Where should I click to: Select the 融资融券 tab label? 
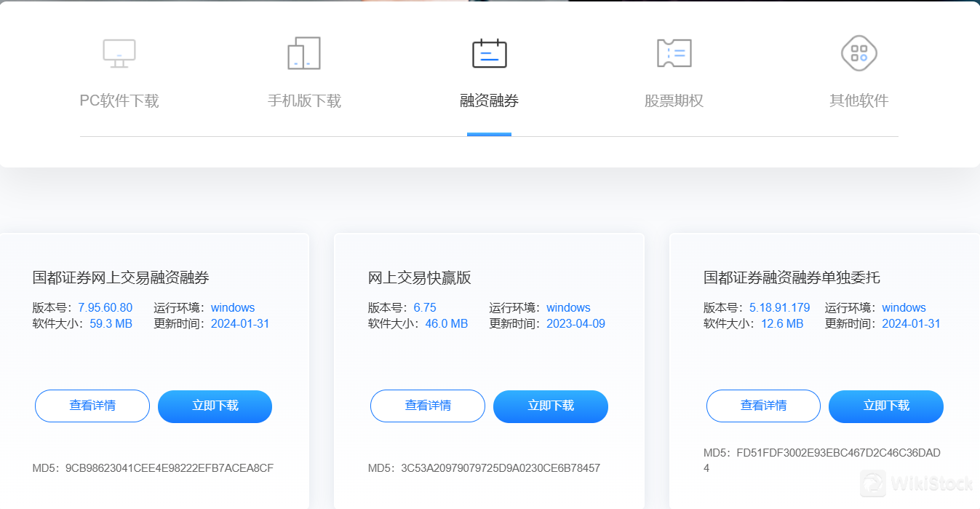[x=490, y=100]
